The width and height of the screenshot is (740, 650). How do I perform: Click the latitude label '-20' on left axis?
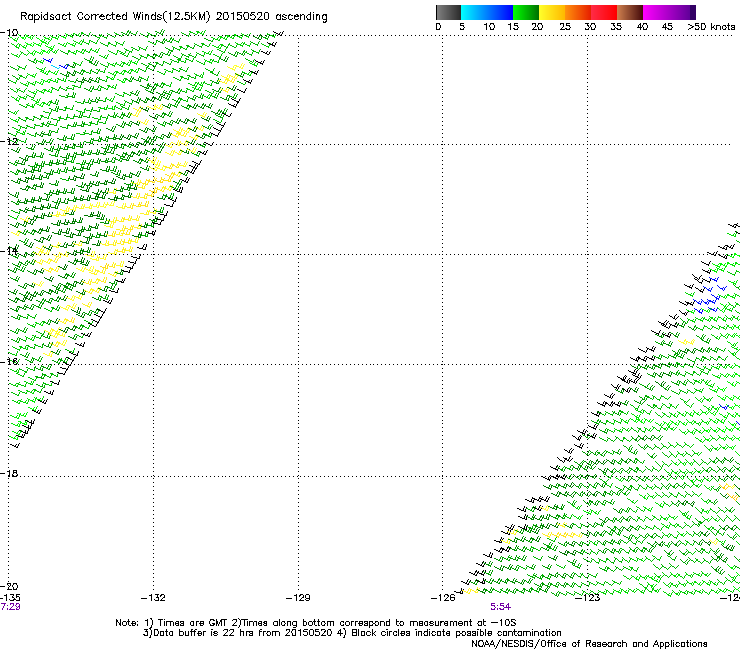click(8, 586)
